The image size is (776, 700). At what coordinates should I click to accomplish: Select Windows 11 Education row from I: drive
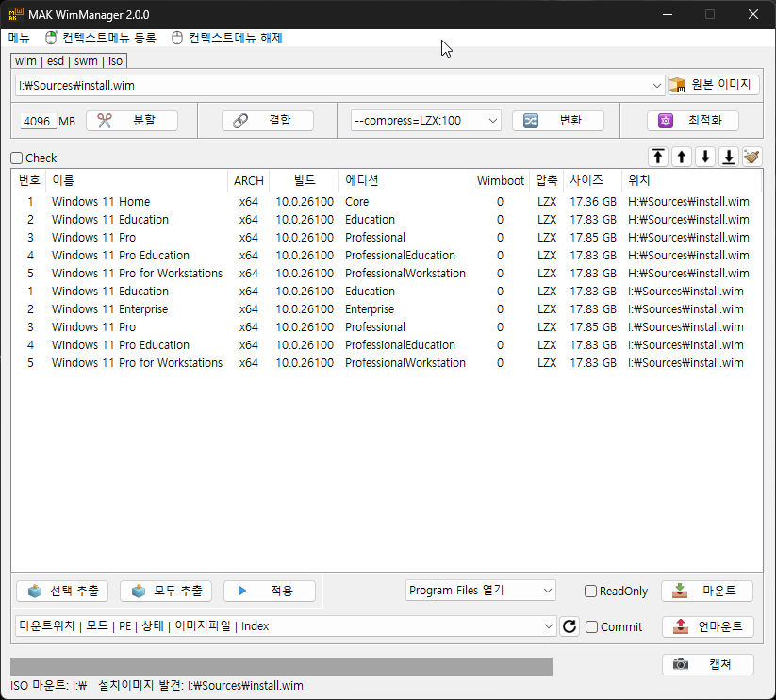tap(387, 292)
